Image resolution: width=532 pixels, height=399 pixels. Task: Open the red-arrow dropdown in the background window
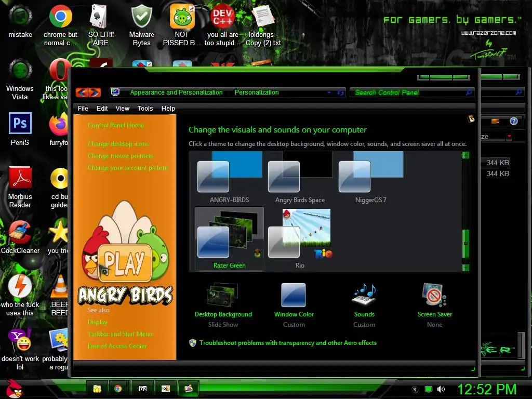coord(509,137)
